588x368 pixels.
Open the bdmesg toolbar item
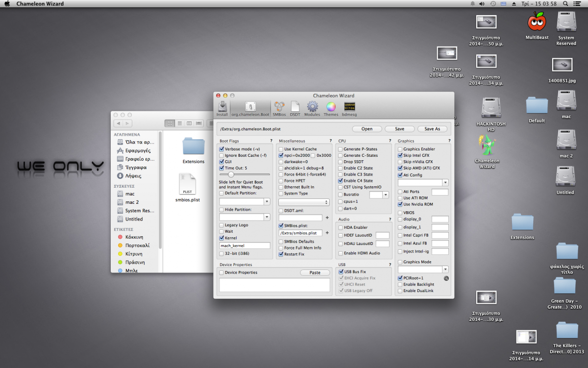[349, 109]
